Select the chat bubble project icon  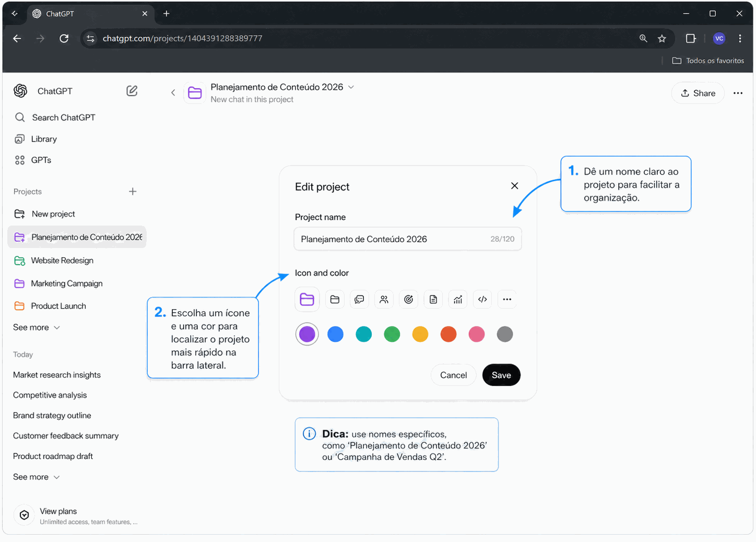(359, 299)
